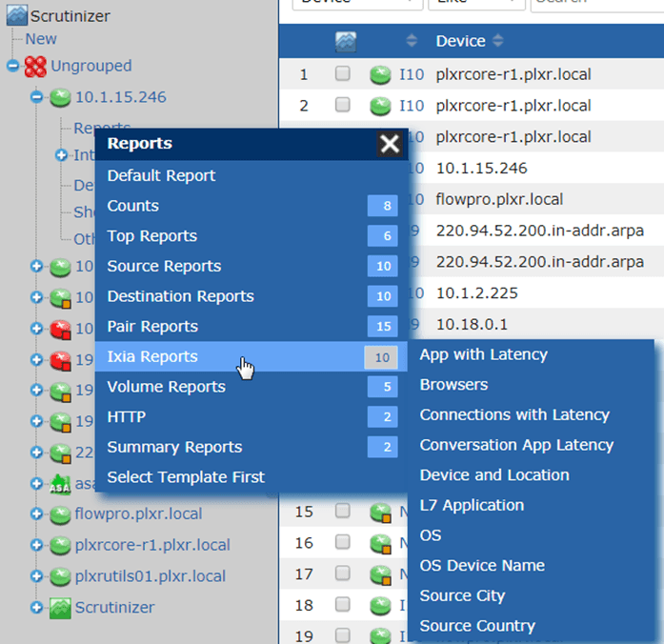Click status icon in table row 15
664x644 pixels.
coord(380,513)
